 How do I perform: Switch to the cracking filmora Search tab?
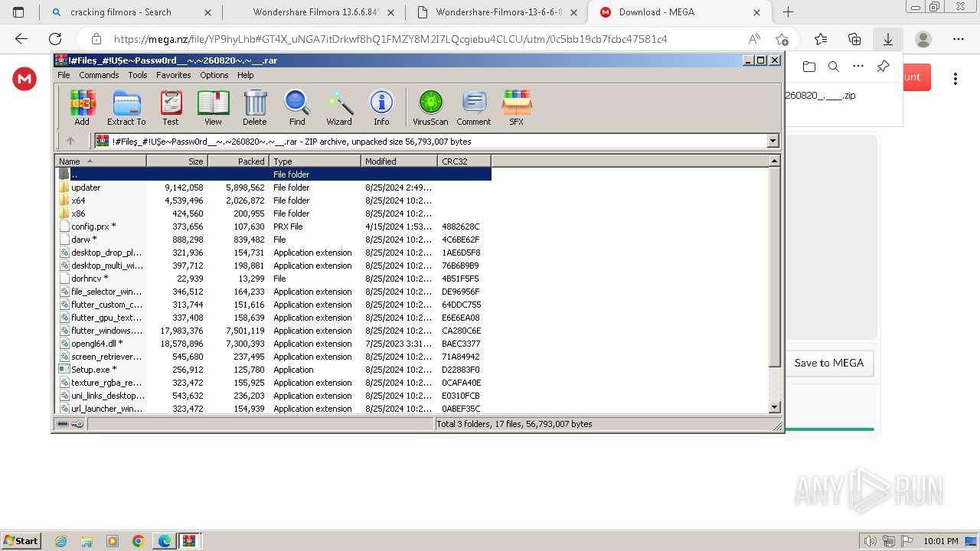click(x=131, y=12)
